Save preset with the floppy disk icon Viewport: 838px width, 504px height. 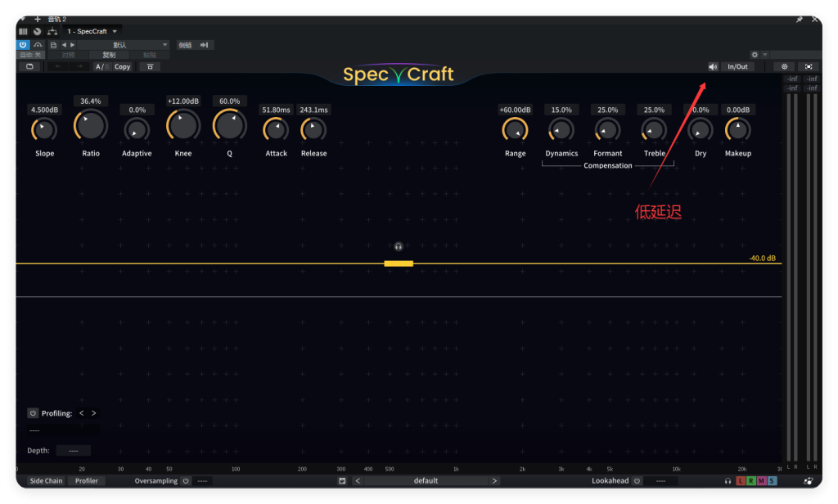tap(343, 481)
